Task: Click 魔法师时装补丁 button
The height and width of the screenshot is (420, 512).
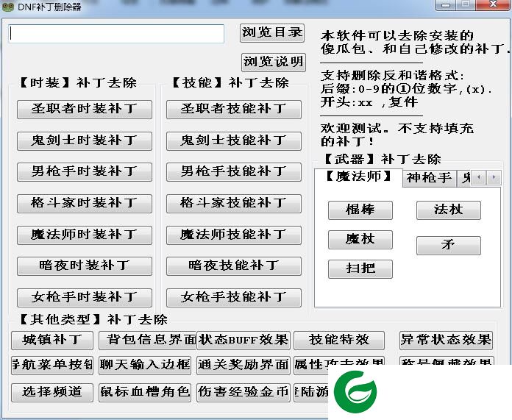Action: pyautogui.click(x=85, y=235)
